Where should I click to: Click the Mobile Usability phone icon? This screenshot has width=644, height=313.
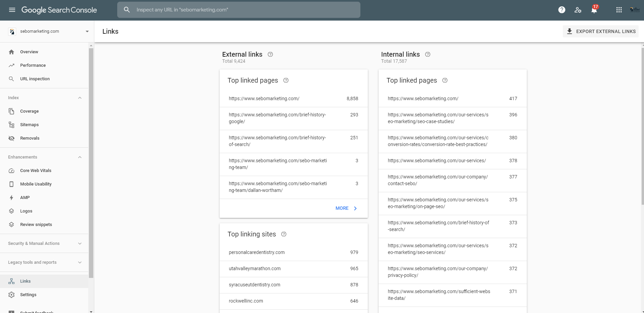(11, 184)
